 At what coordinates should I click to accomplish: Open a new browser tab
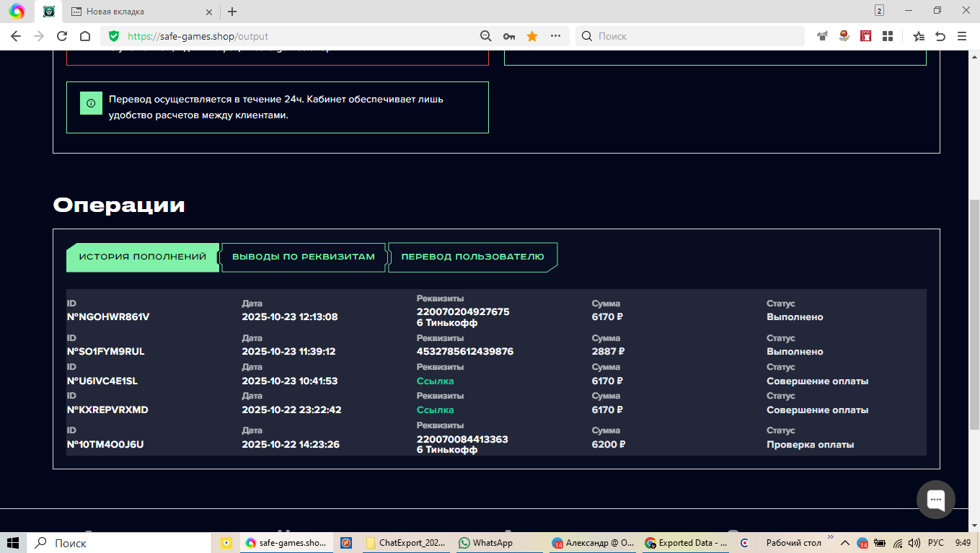[232, 12]
